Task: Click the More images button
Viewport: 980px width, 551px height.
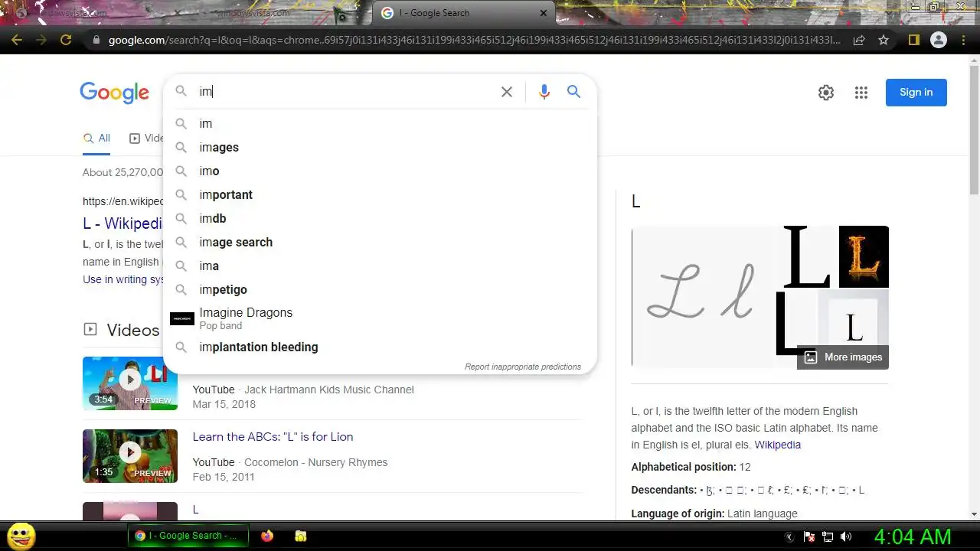Action: tap(843, 357)
